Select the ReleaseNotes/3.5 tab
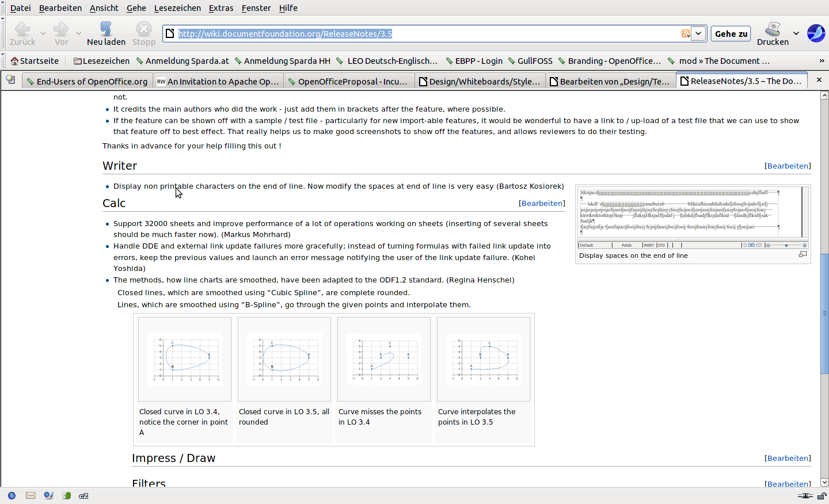The width and height of the screenshot is (829, 504). tap(741, 81)
